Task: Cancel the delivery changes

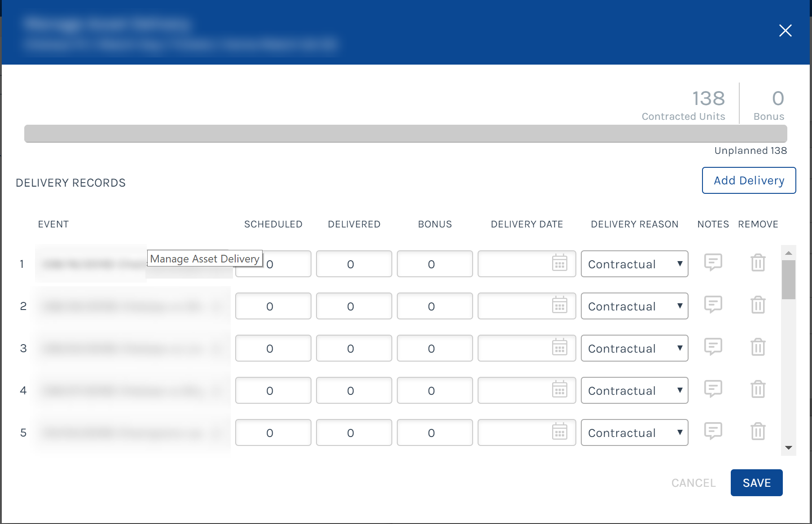Action: coord(693,483)
